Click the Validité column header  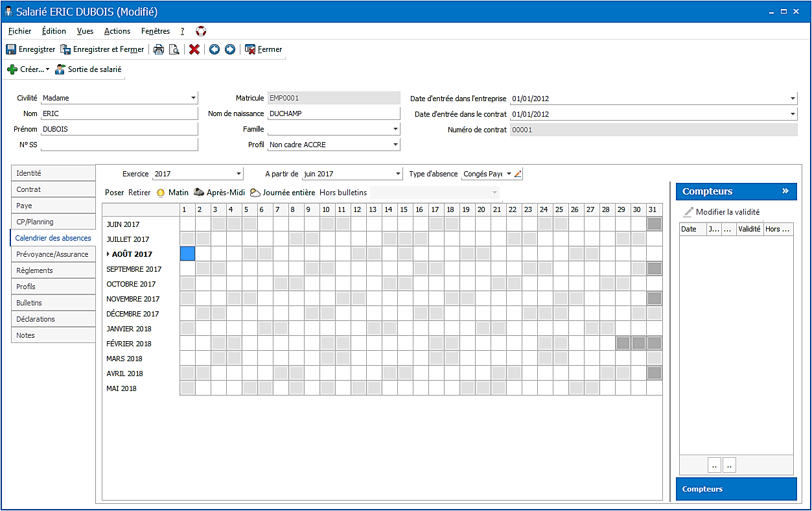click(x=750, y=229)
